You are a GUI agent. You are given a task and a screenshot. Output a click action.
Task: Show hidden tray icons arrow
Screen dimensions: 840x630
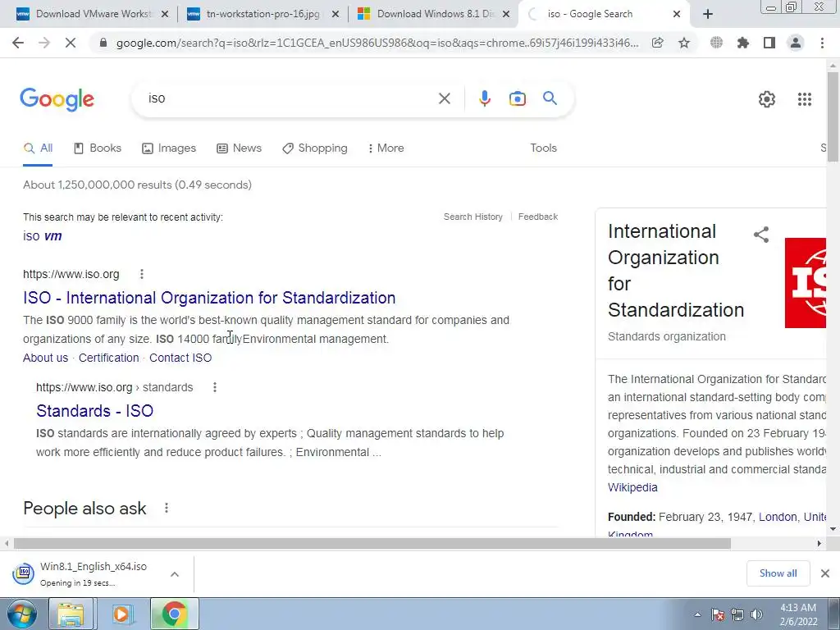(x=697, y=614)
